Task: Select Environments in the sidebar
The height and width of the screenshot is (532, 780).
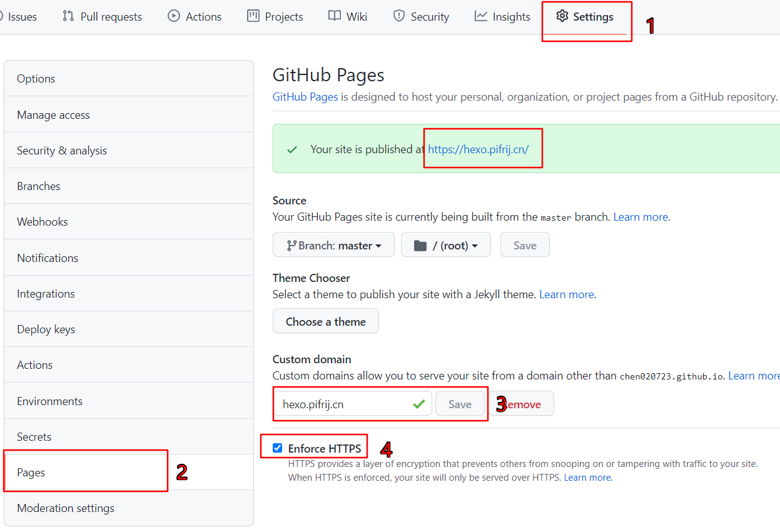Action: 129,401
